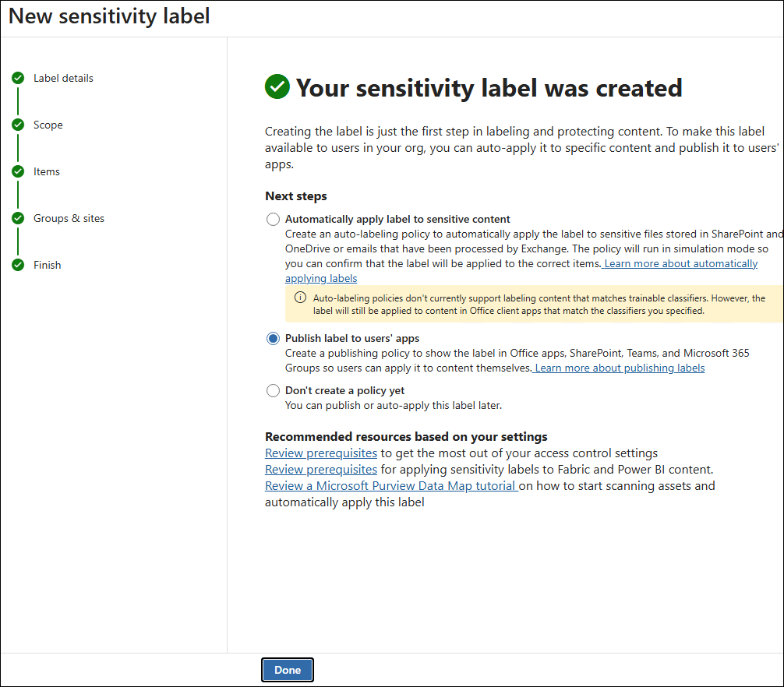The width and height of the screenshot is (784, 687).
Task: Go to Label details step
Action: point(63,78)
